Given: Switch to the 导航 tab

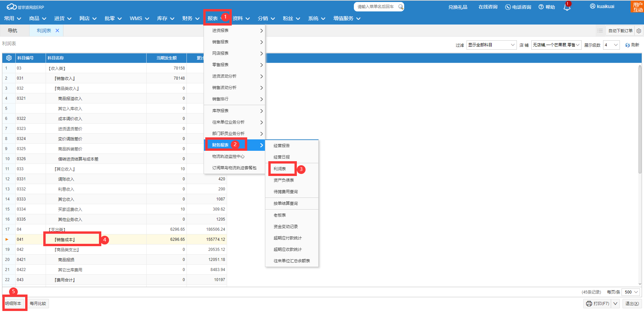Looking at the screenshot, I should point(12,31).
